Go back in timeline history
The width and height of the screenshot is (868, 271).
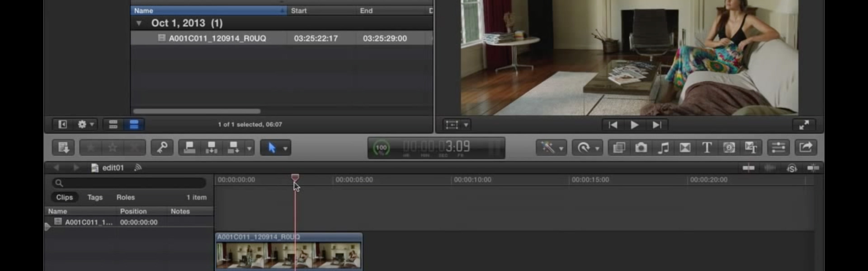coord(57,168)
